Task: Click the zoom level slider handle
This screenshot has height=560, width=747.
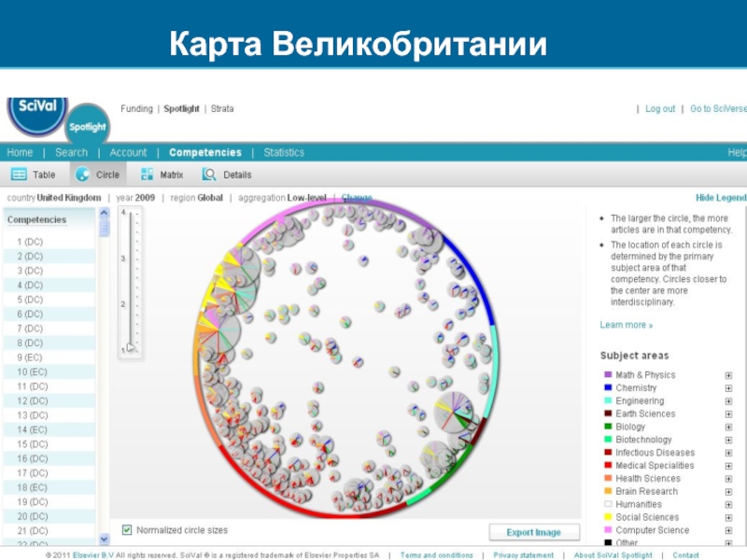Action: pyautogui.click(x=131, y=347)
